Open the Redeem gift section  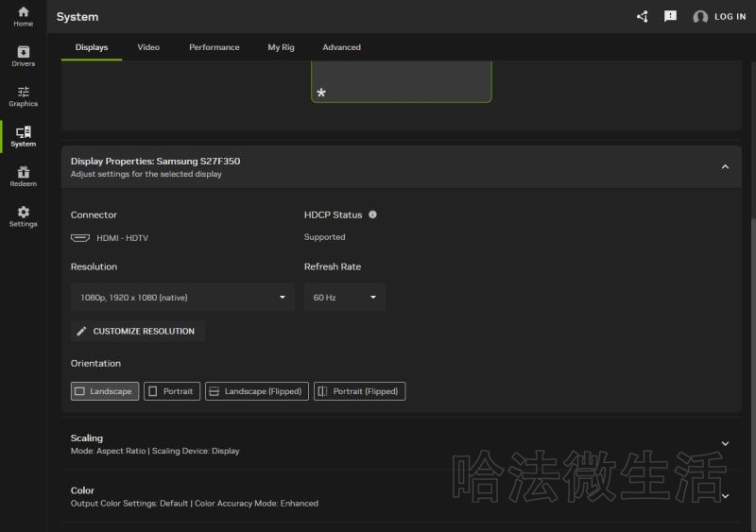coord(23,177)
